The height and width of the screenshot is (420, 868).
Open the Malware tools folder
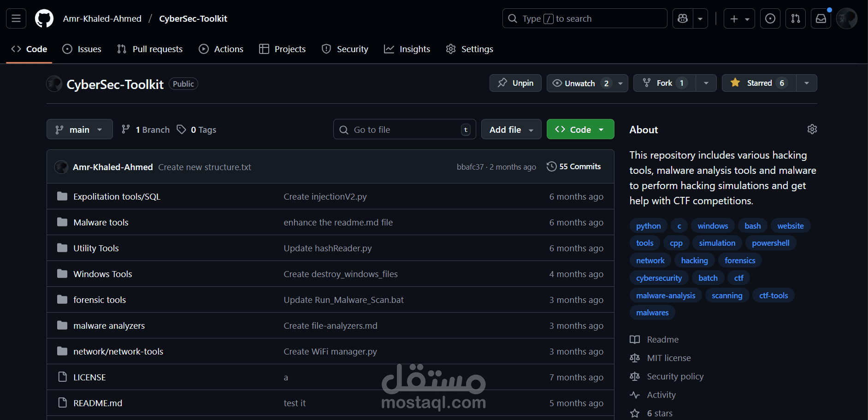click(x=101, y=222)
